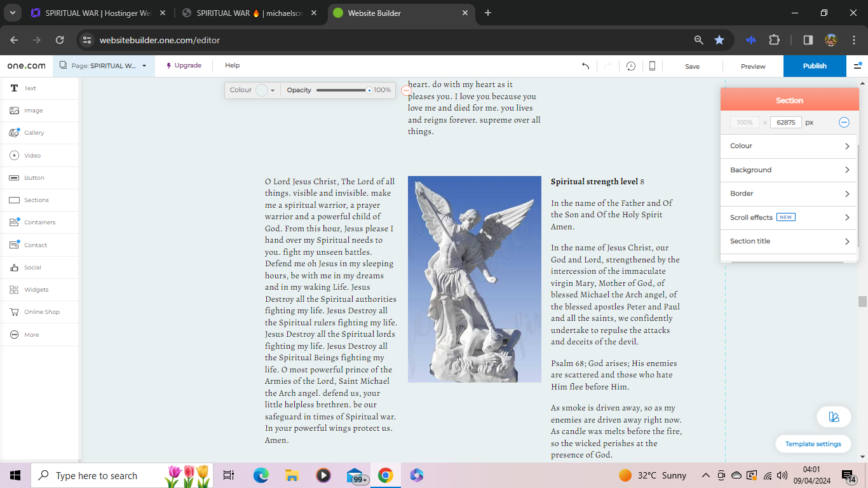
Task: Open the Windows notification center
Action: (x=849, y=475)
